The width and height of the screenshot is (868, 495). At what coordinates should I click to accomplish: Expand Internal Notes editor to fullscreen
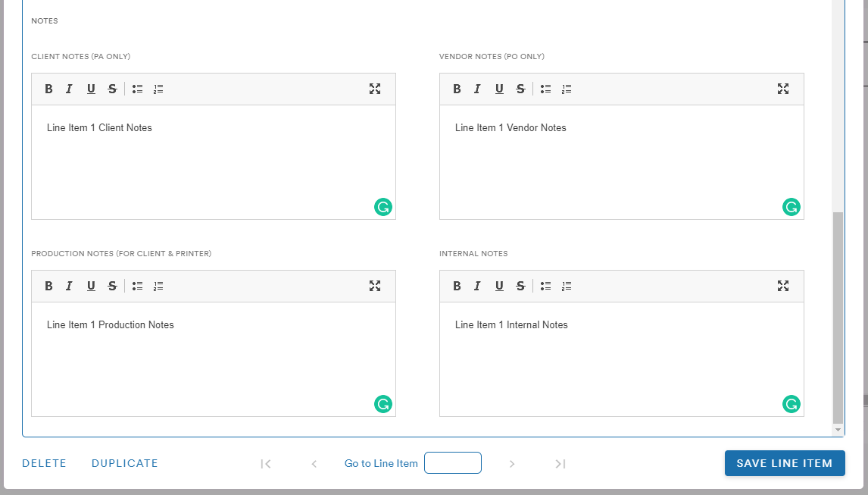tap(782, 286)
